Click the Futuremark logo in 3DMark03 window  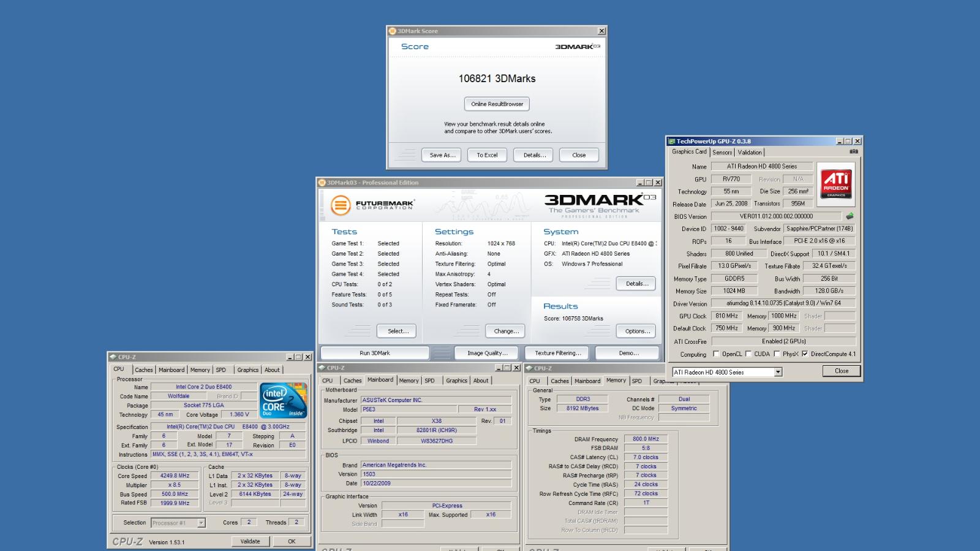pos(373,205)
